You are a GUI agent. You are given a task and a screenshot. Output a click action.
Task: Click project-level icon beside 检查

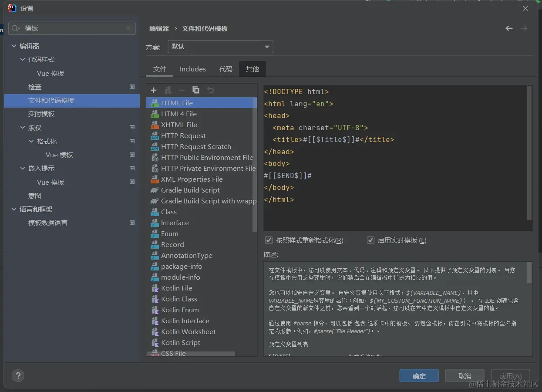132,87
